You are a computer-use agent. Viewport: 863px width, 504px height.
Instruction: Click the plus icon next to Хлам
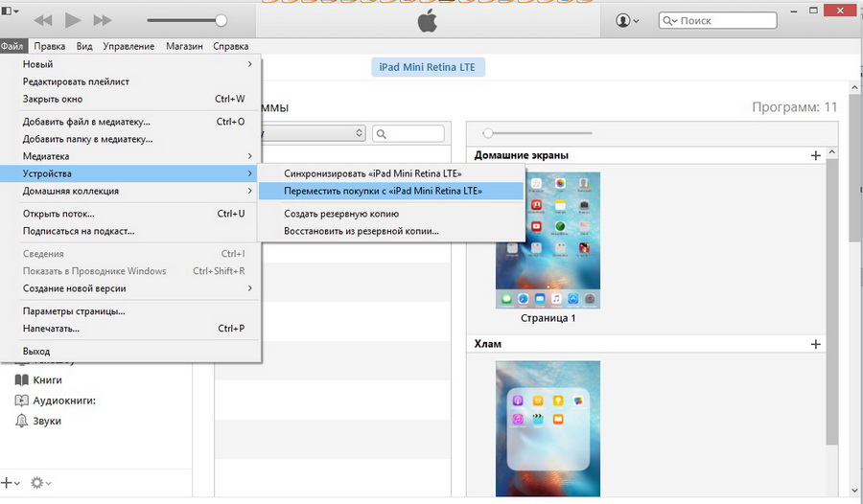[816, 344]
